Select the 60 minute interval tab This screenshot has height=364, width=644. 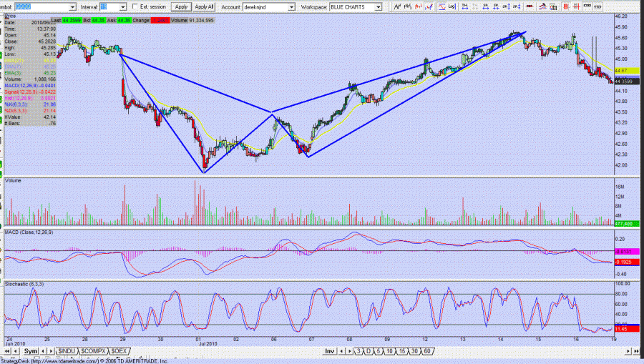click(427, 351)
